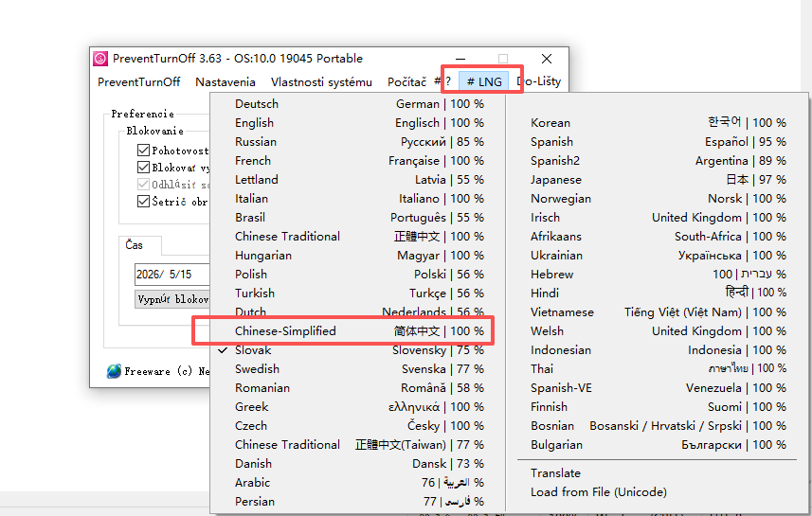Image resolution: width=812 pixels, height=516 pixels.
Task: Switch to Indonesian language
Action: point(658,350)
